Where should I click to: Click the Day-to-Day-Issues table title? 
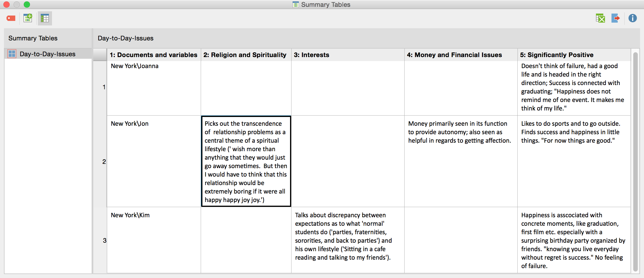point(126,38)
